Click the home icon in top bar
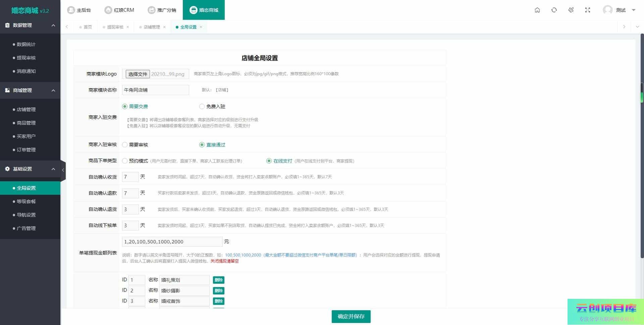644x325 pixels. click(x=537, y=10)
